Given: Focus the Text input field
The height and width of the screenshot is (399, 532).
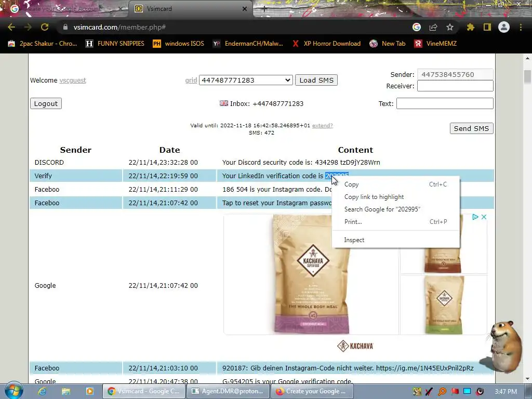Looking at the screenshot, I should pos(445,103).
